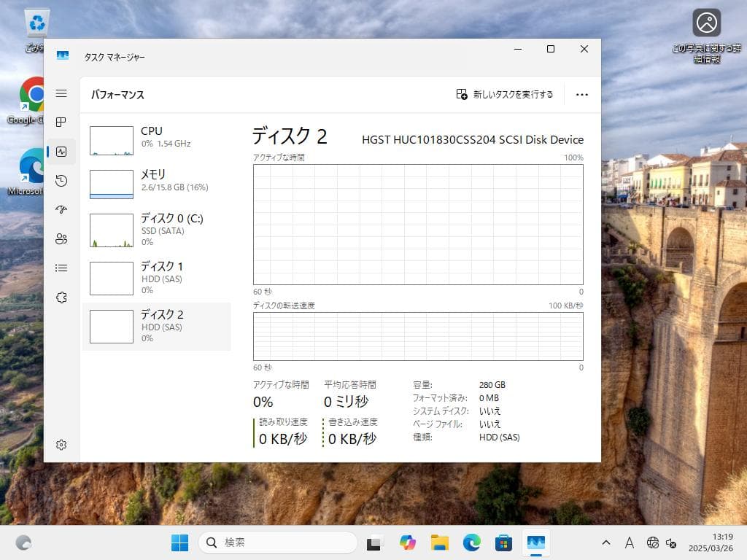Screen dimensions: 747x560
Task: Select ディスク 0 (C:) in the list
Action: [157, 230]
